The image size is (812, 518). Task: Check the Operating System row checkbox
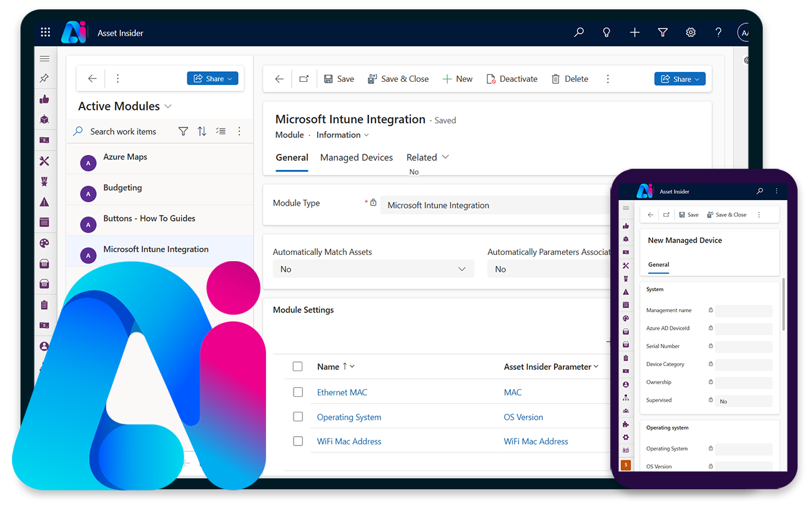(298, 417)
